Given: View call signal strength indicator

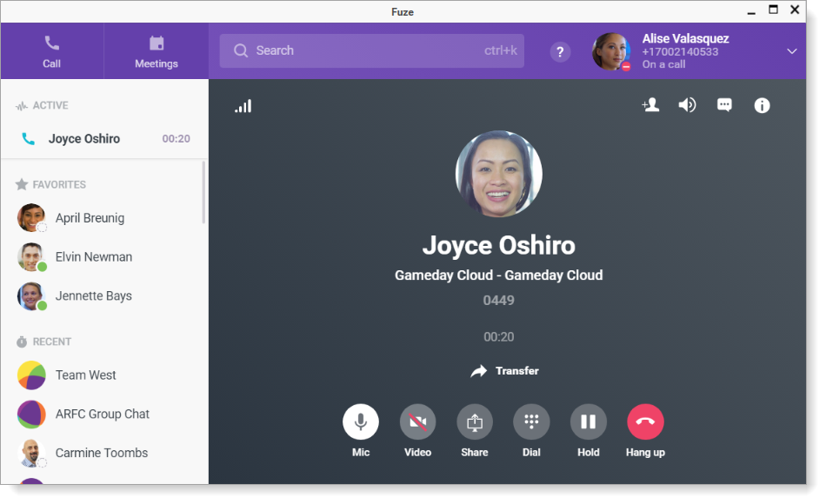Looking at the screenshot, I should pyautogui.click(x=243, y=106).
